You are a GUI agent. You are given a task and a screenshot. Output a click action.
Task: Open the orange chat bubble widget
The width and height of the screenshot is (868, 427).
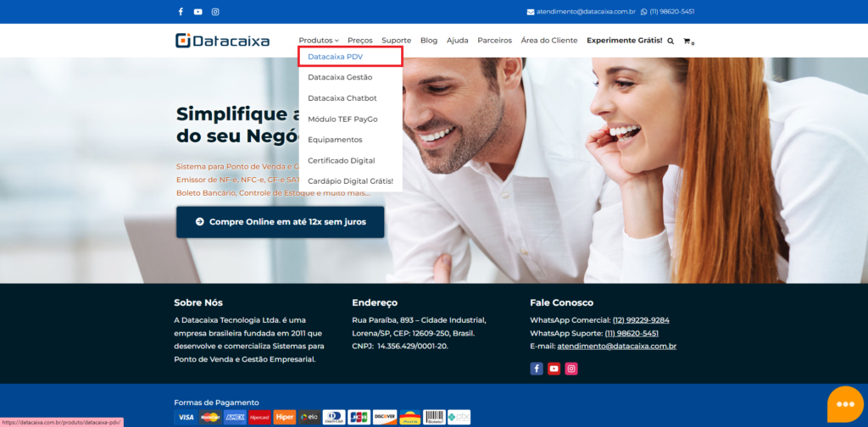tap(845, 404)
